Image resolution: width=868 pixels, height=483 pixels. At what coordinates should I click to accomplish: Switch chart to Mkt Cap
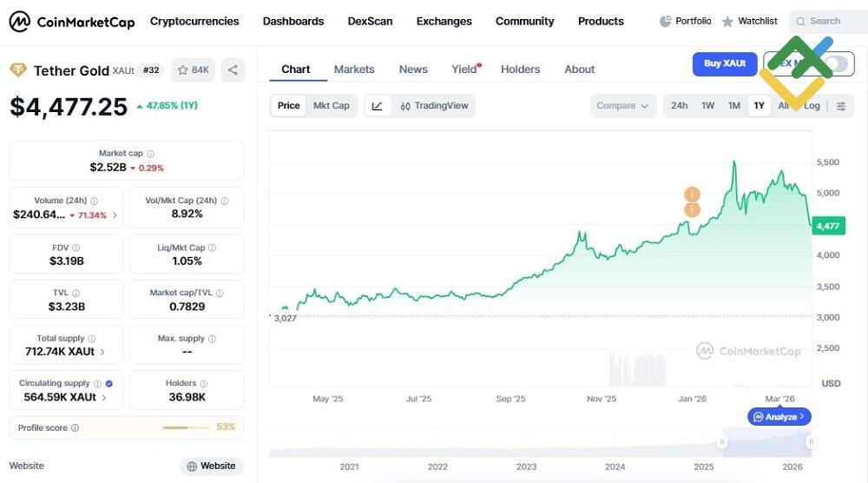click(331, 106)
